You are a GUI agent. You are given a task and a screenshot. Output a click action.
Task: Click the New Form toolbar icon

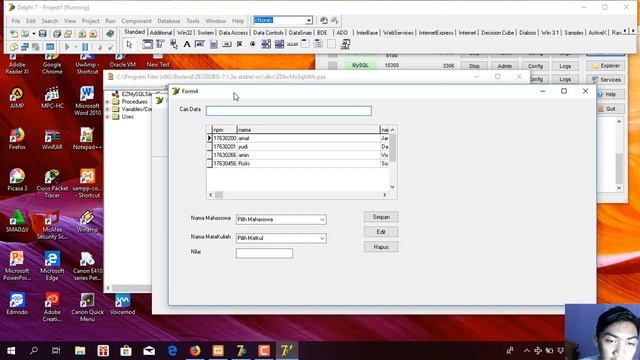pyautogui.click(x=50, y=47)
